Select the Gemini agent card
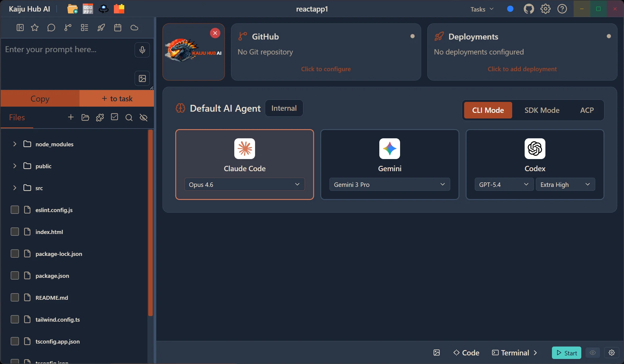Viewport: 624px width, 364px height. [x=390, y=164]
